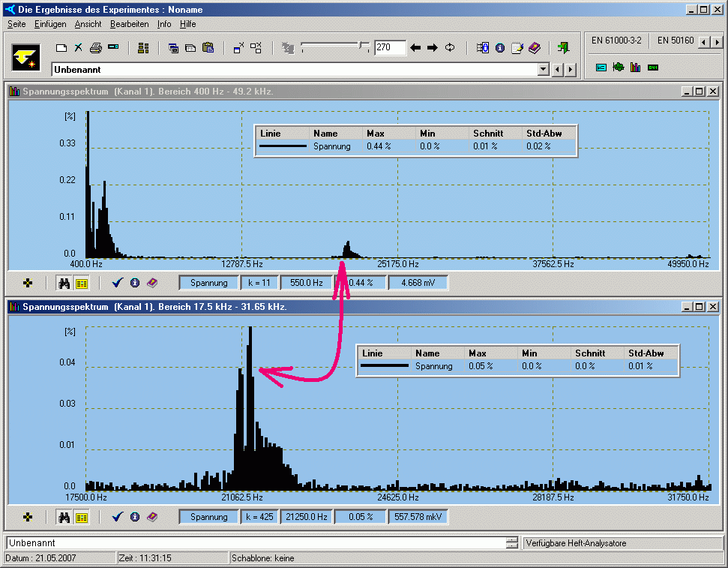Click the spinner on bottom Unbenannt field
Viewport: 728px width, 568px height.
click(x=512, y=542)
